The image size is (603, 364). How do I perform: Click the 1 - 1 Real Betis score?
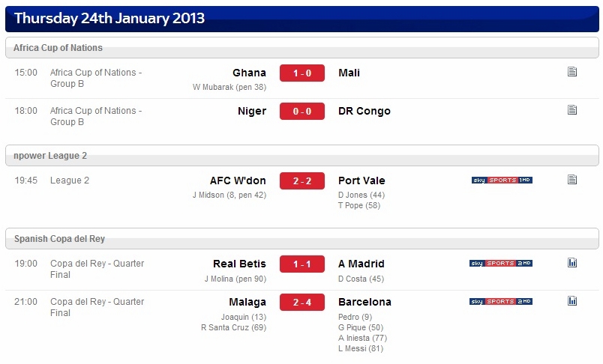302,264
